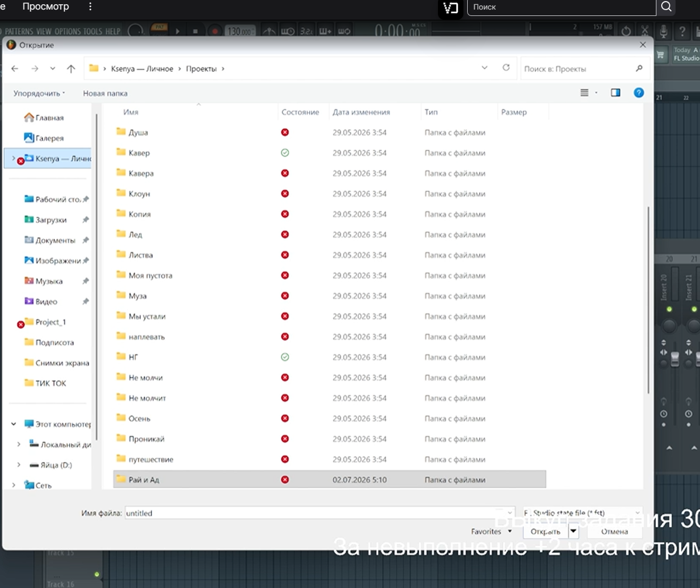Click FL Studio play button behind dialog
Screen dimensions: 700x588
(178, 31)
